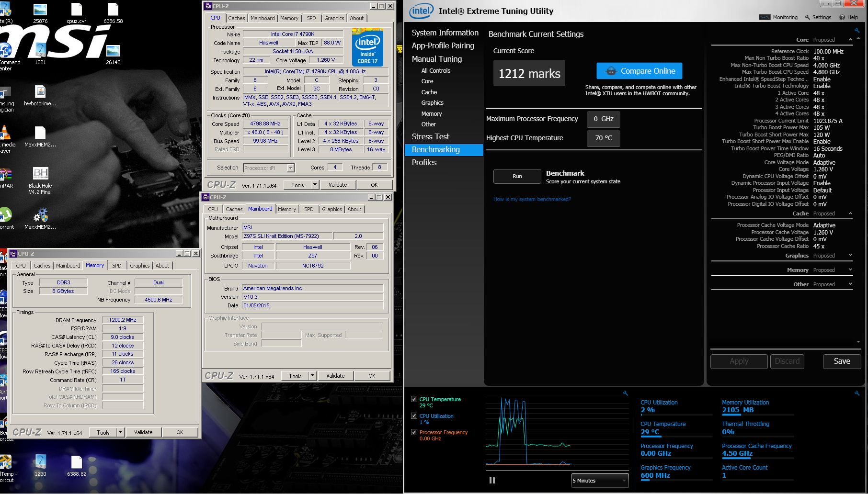The image size is (868, 494).
Task: Click Apply button in XTU
Action: 739,361
